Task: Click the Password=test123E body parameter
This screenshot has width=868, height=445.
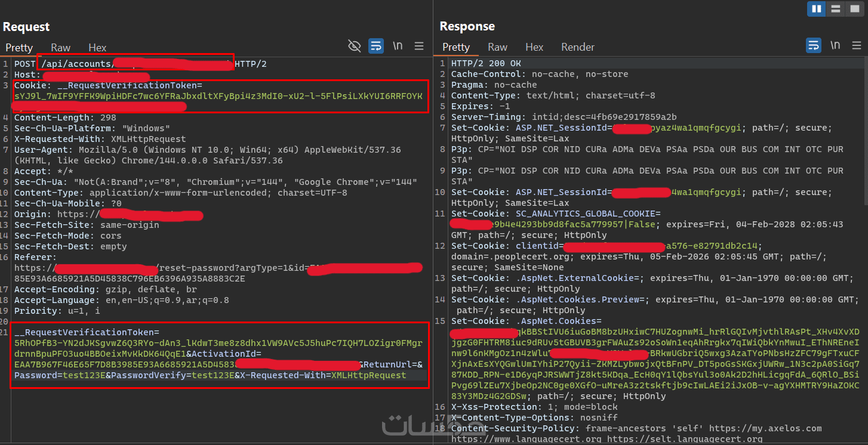Action: pyautogui.click(x=60, y=375)
